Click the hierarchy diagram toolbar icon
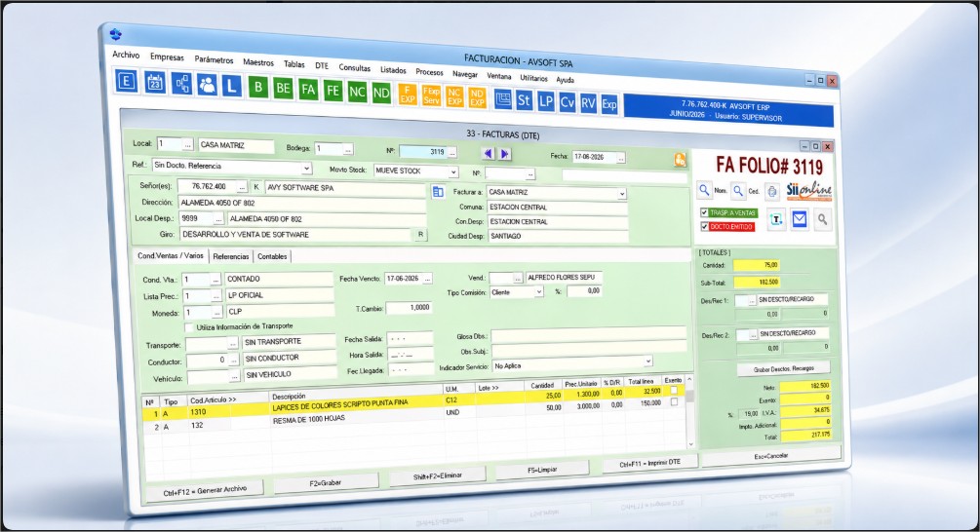Viewport: 980px width, 532px height. coord(181,84)
